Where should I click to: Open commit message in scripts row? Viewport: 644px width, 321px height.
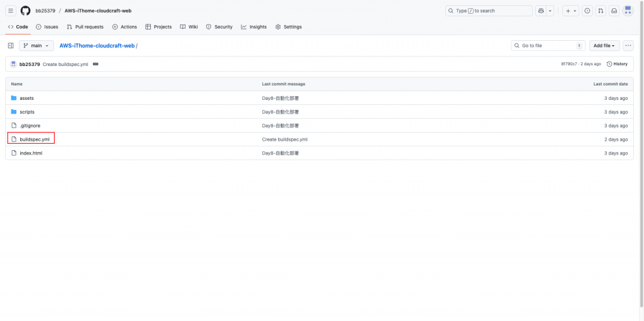(x=280, y=112)
